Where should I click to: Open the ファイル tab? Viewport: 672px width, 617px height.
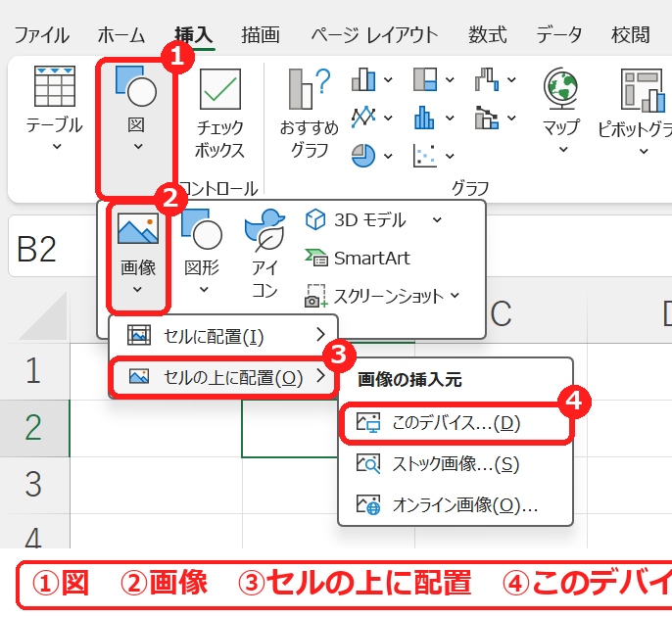click(41, 35)
